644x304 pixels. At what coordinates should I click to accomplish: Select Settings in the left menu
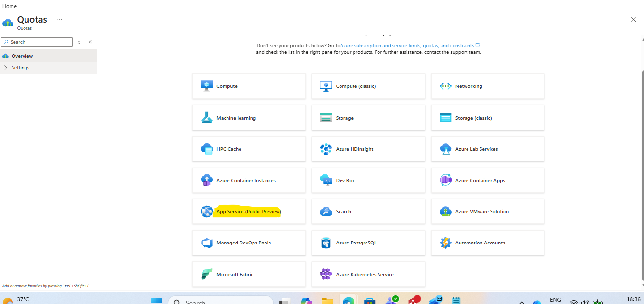[48, 68]
